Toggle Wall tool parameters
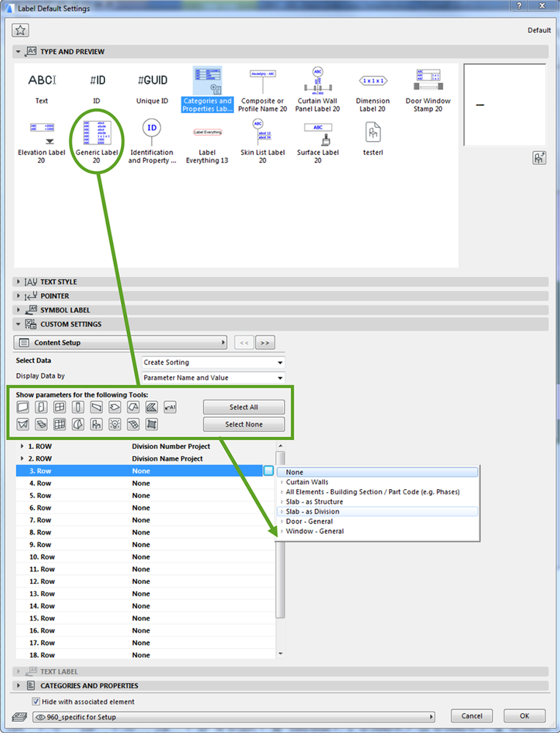 pyautogui.click(x=23, y=407)
